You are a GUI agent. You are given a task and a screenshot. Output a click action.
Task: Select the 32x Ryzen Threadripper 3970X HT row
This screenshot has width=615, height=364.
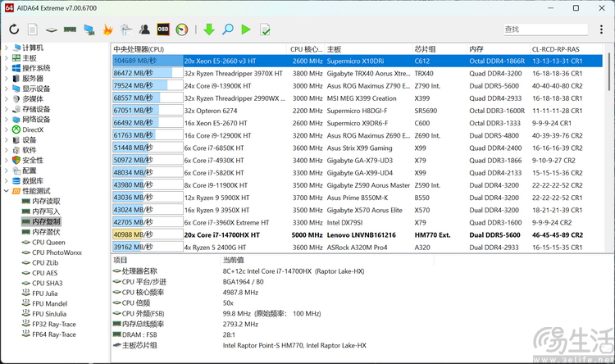click(x=357, y=73)
